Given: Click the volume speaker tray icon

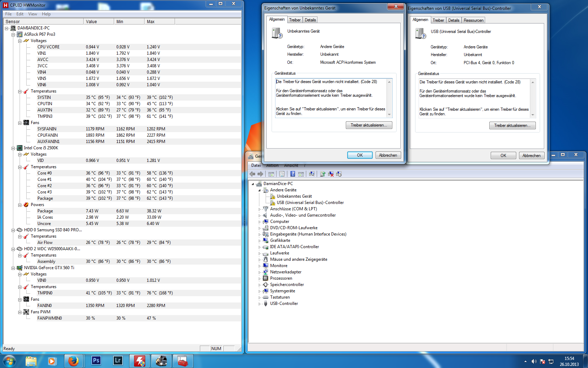Looking at the screenshot, I should [x=534, y=361].
